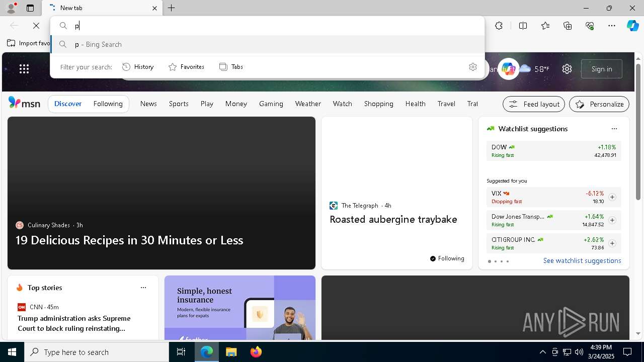Open the Favorites star icon in toolbar
This screenshot has height=362, width=644.
click(545, 26)
